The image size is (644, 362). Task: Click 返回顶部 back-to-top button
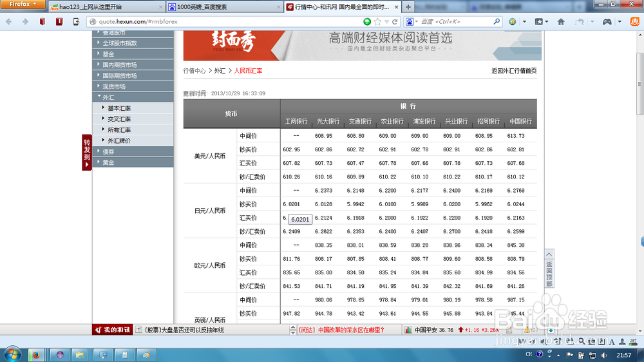point(549,269)
